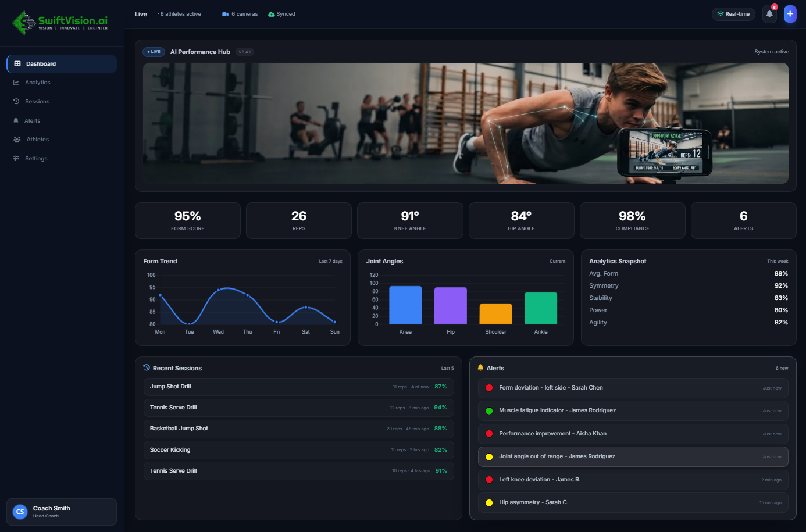Select the 84° Hip Angle card
This screenshot has height=532, width=806.
(x=521, y=221)
